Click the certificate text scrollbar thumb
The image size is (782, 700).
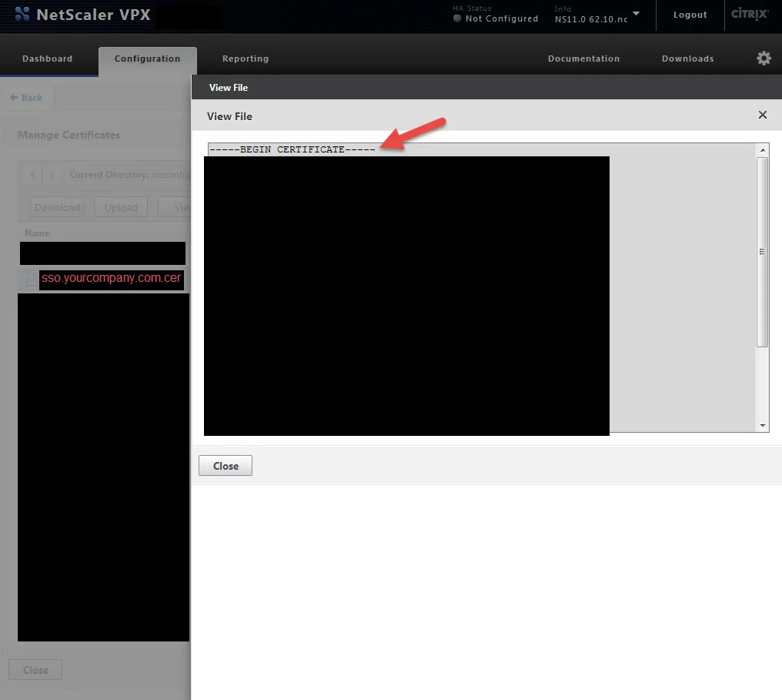762,252
